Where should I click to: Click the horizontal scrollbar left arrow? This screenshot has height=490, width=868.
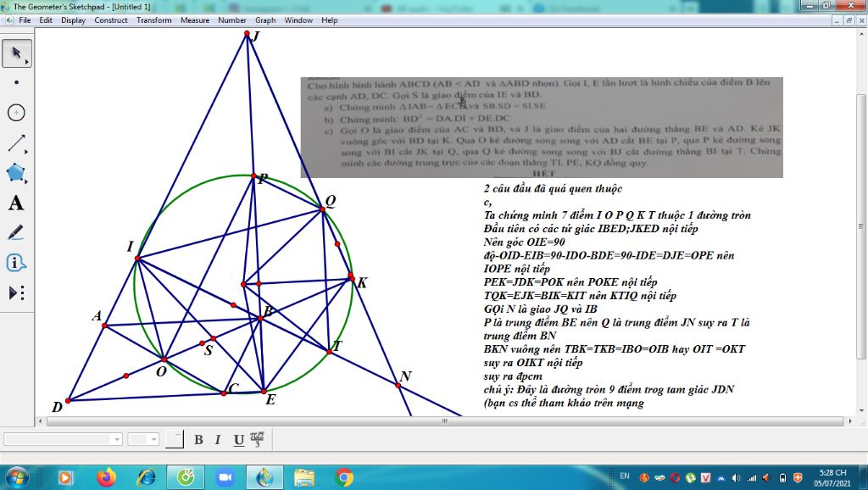[x=41, y=421]
